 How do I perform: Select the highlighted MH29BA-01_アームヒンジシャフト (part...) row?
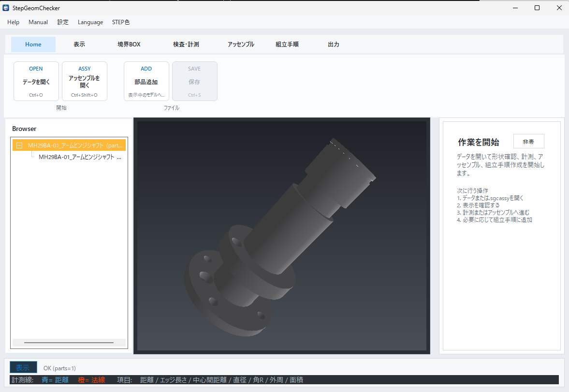(69, 145)
